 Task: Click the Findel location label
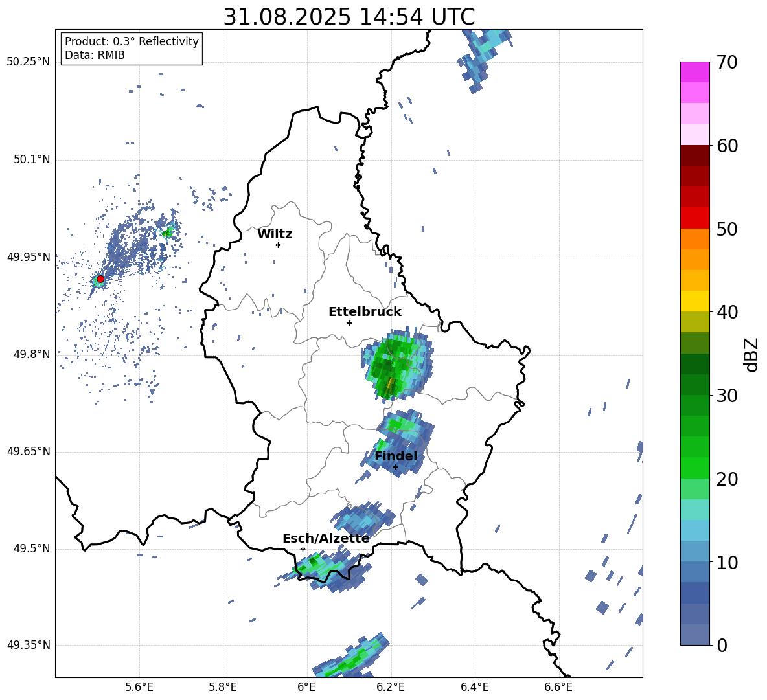396,456
